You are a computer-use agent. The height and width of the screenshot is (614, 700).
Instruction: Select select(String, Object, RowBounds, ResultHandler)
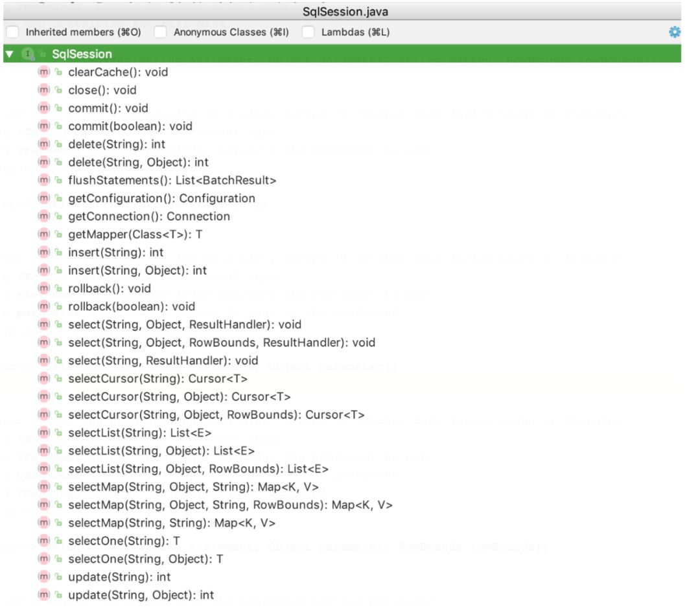pyautogui.click(x=222, y=342)
